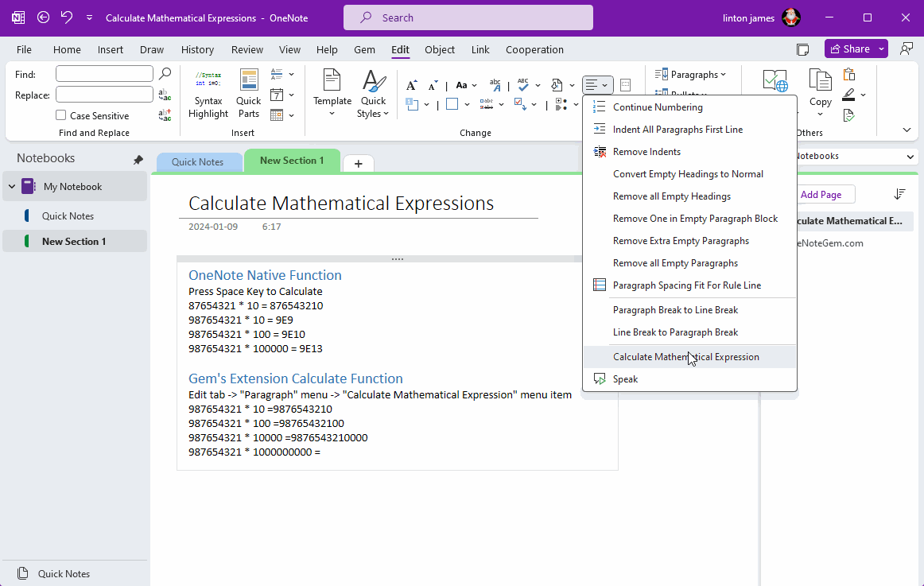924x586 pixels.
Task: Open the Aa change case dropdown
Action: click(x=466, y=85)
